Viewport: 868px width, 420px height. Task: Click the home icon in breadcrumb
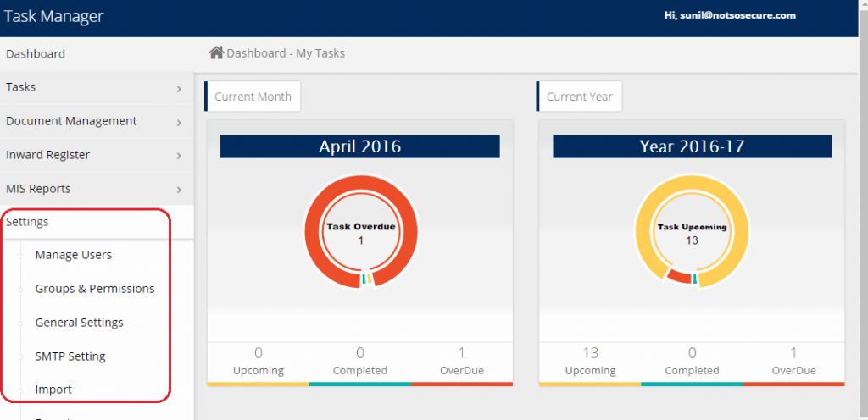coord(216,53)
